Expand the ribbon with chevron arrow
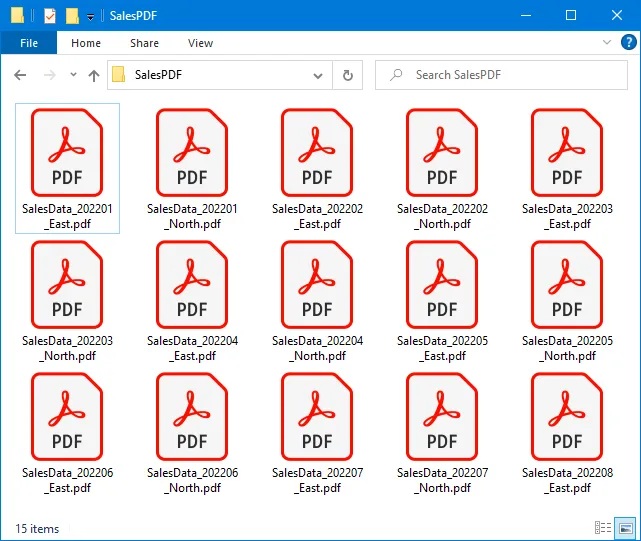This screenshot has height=541, width=641. pyautogui.click(x=607, y=43)
